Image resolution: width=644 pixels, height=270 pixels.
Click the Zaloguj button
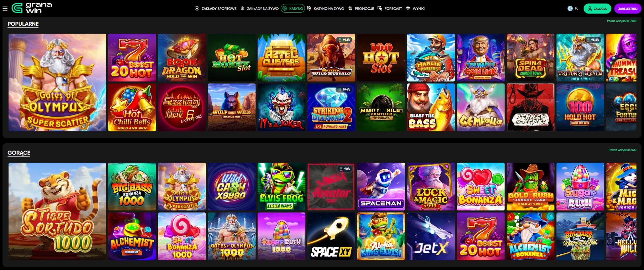tap(597, 9)
